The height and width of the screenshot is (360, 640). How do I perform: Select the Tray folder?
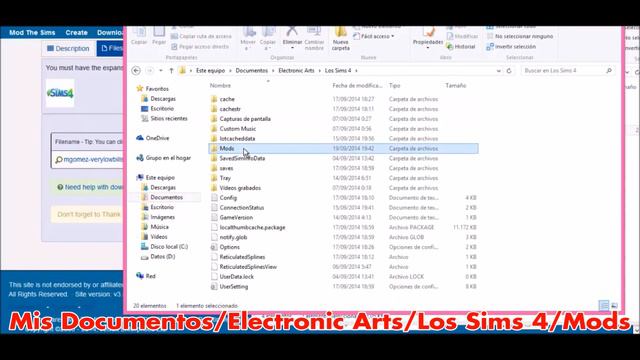point(225,178)
